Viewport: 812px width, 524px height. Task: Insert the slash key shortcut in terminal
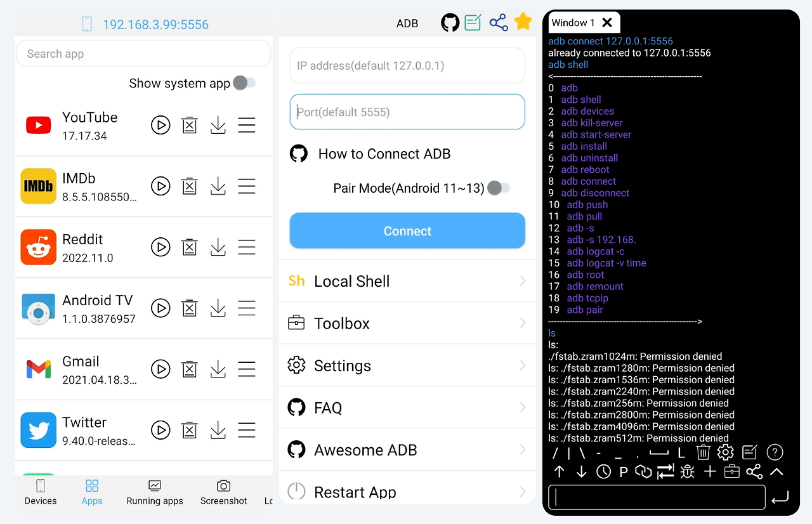click(555, 453)
